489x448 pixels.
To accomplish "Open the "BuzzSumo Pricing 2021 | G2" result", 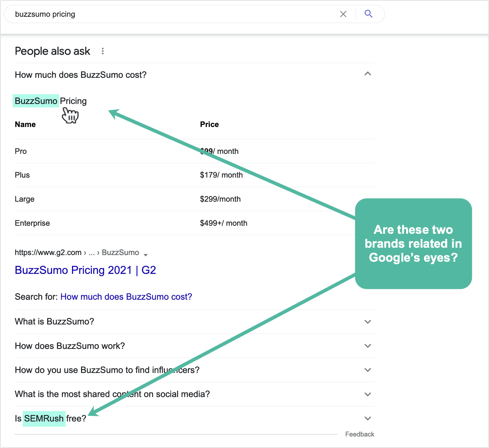I will [x=85, y=270].
